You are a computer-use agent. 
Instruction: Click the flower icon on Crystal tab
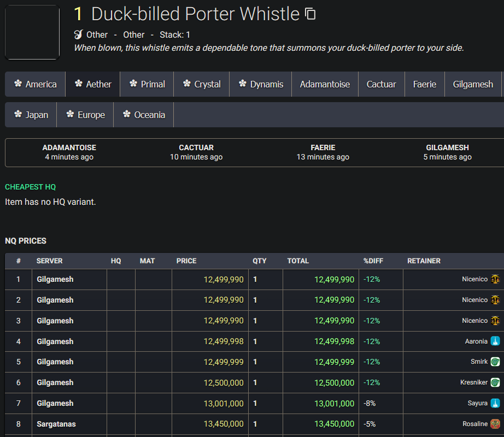coord(187,84)
